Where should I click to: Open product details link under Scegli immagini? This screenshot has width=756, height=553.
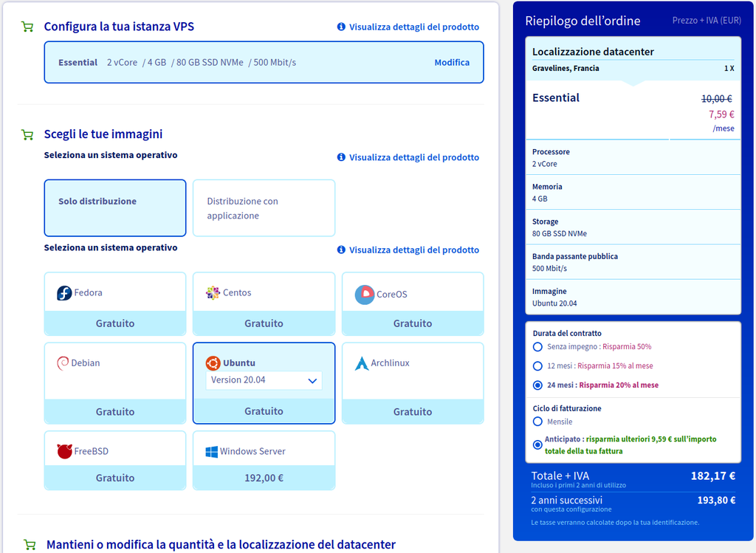click(408, 157)
